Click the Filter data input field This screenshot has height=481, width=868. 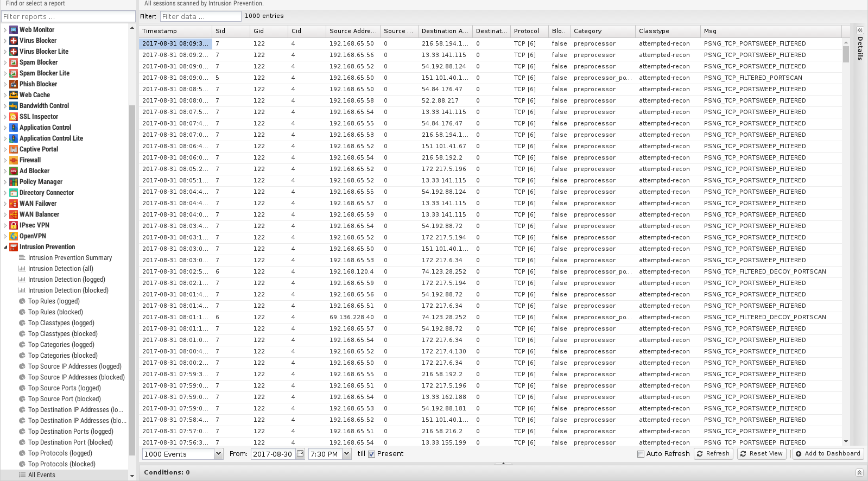pos(200,16)
